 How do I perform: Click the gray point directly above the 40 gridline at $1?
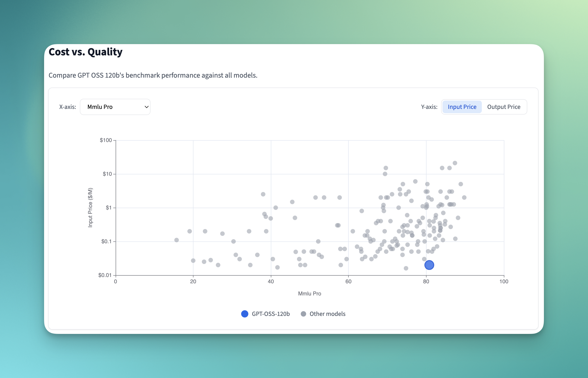276,208
